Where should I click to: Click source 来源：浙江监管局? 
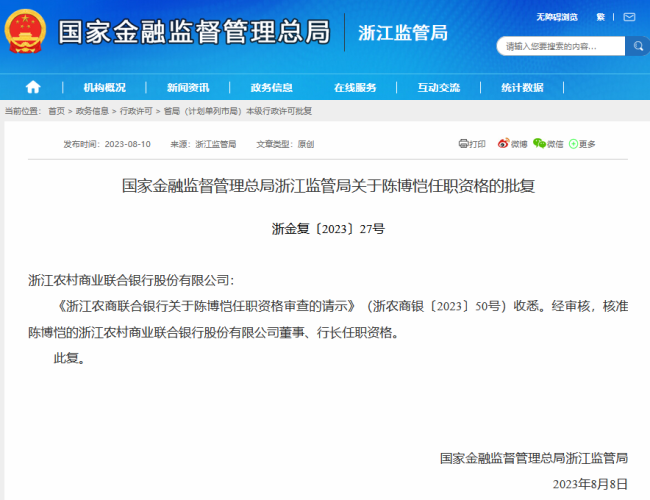[203, 144]
